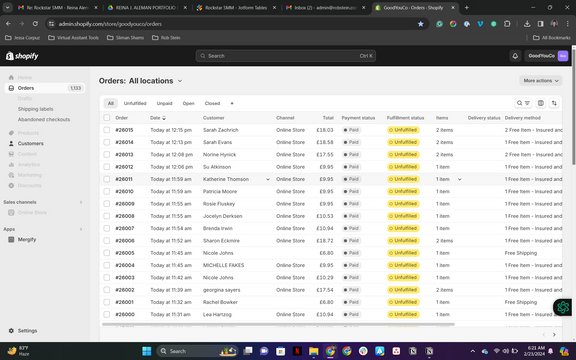Open the Mergify app icon in sidebar
The image size is (576, 360).
point(11,240)
